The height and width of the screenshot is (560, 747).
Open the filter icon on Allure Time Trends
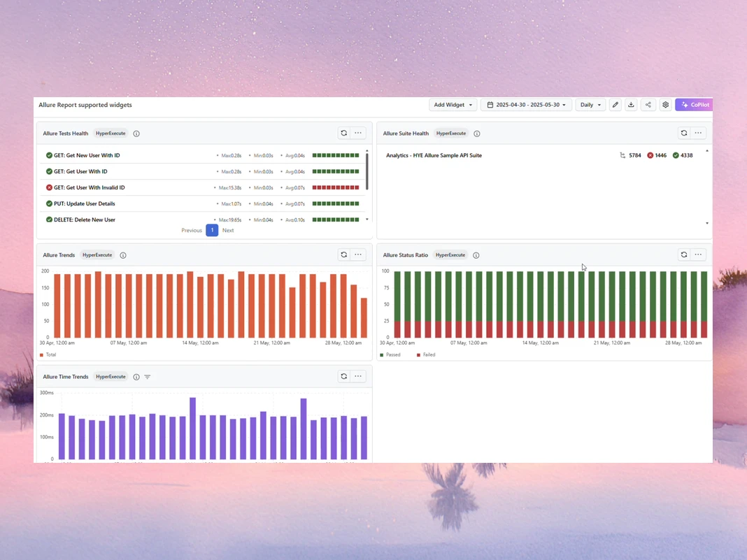coord(148,377)
